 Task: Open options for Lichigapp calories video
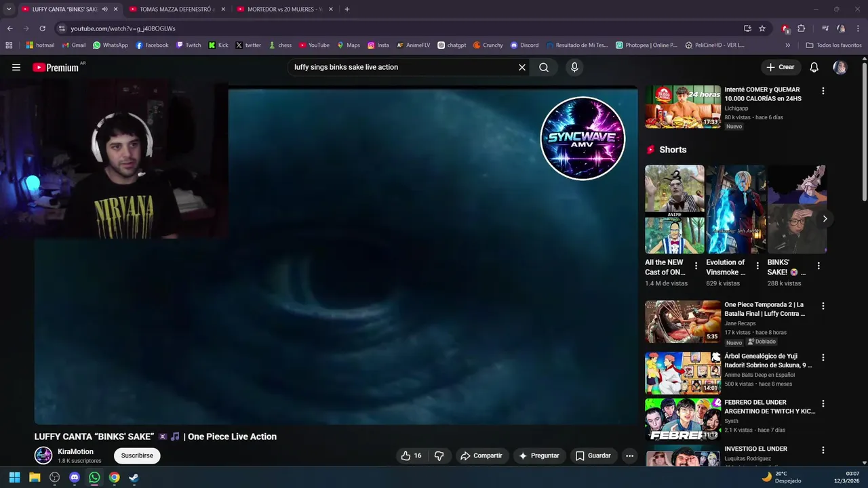(823, 91)
